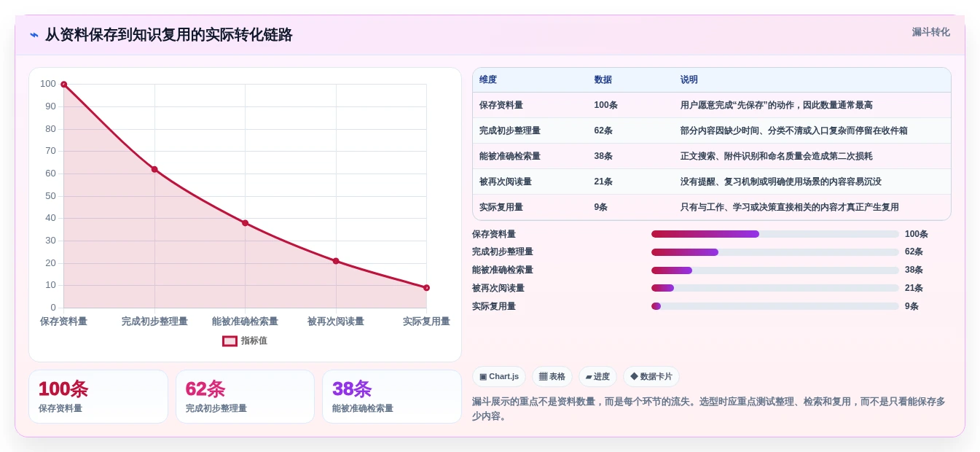Viewport: 980px width, 452px height.
Task: Click the 能被准确检索量 progress bar
Action: tap(775, 270)
